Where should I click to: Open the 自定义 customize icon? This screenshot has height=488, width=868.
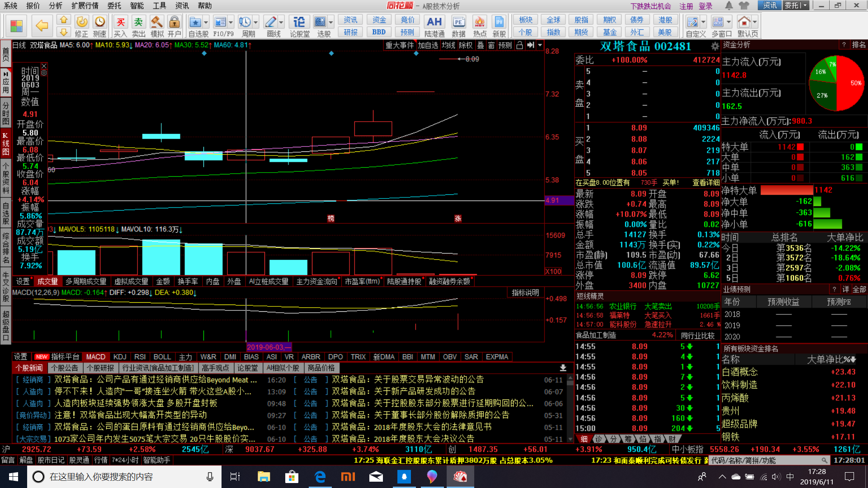point(692,26)
